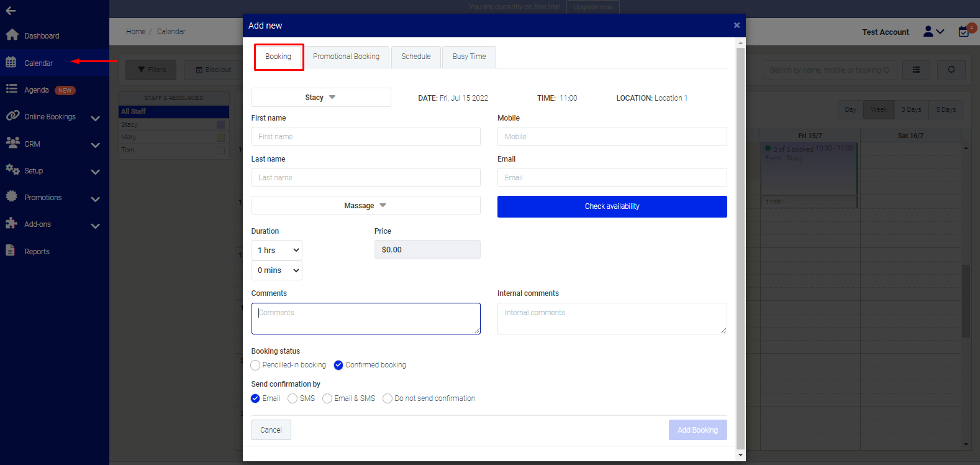Choose SMS as confirmation method
The height and width of the screenshot is (465, 980).
click(x=293, y=399)
